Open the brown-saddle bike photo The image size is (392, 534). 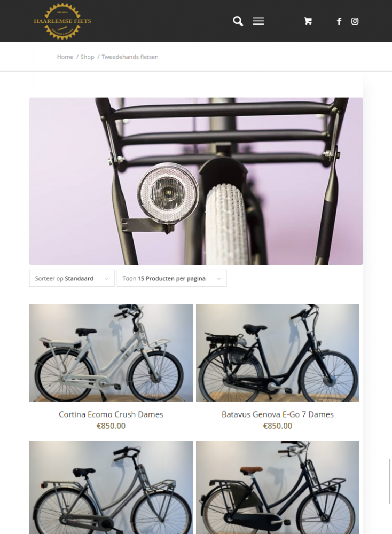(x=278, y=488)
